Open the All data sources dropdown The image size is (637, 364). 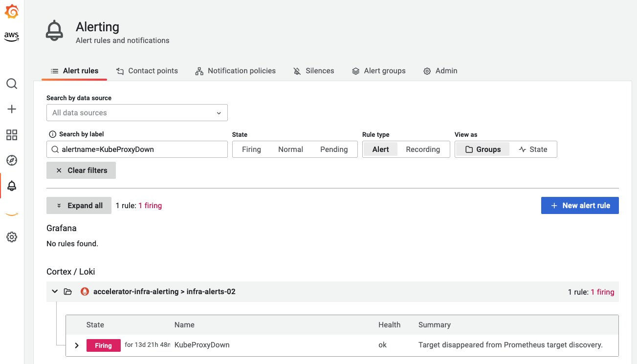[136, 112]
